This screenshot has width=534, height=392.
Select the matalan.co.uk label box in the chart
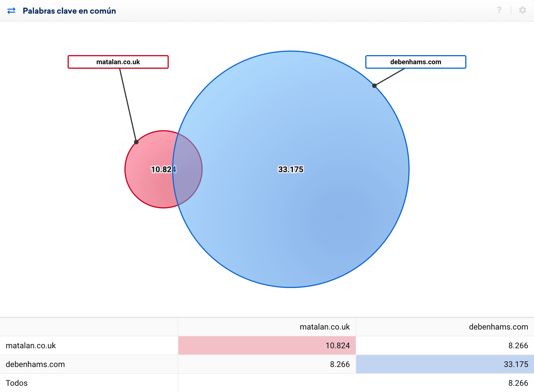pos(118,62)
